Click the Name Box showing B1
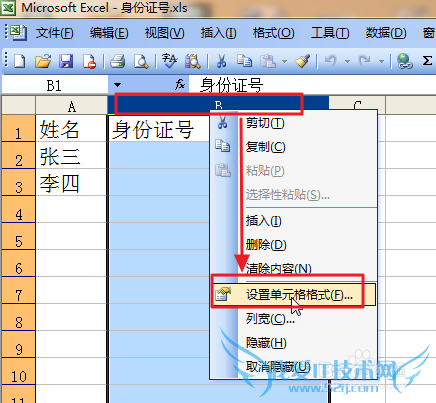The width and height of the screenshot is (436, 403). click(55, 85)
